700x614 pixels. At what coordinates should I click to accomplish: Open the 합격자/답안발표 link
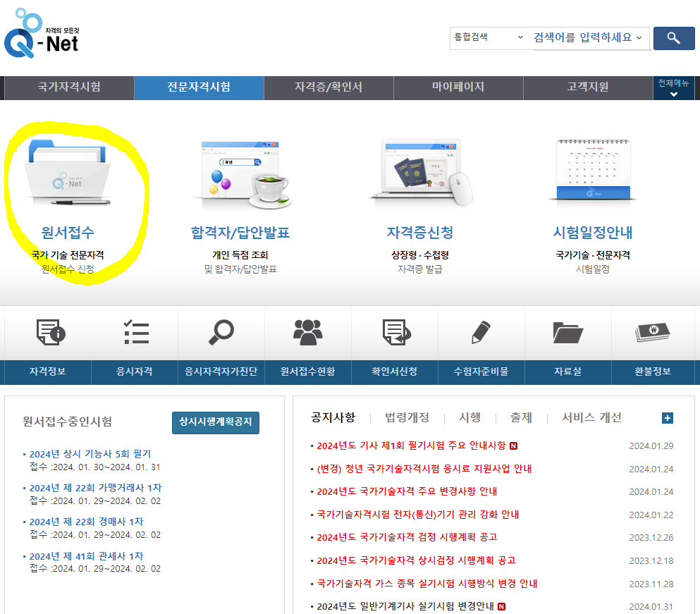click(x=240, y=232)
